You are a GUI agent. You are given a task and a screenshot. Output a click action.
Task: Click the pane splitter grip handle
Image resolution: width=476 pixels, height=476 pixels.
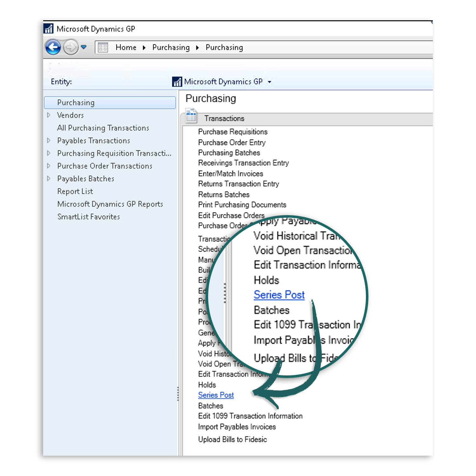[178, 394]
